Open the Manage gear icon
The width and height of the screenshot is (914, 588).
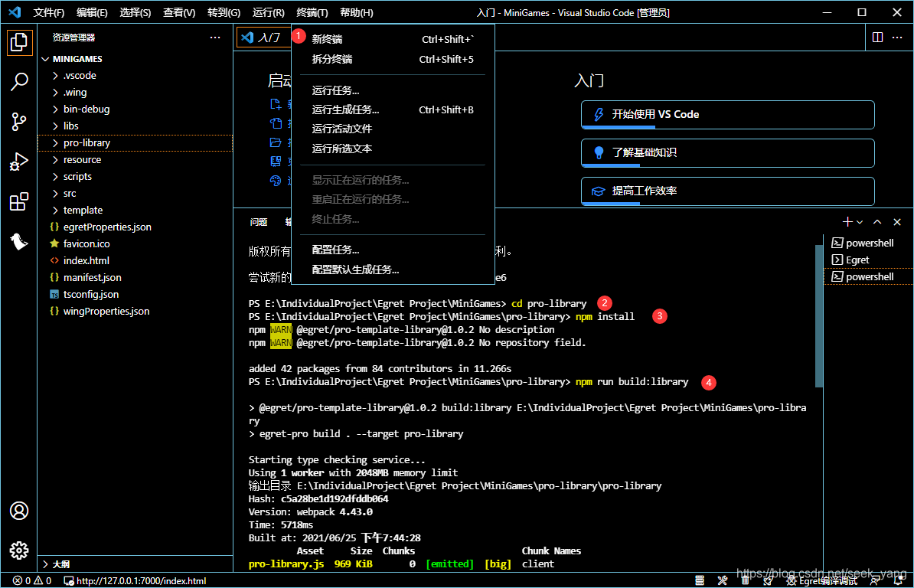click(x=19, y=550)
